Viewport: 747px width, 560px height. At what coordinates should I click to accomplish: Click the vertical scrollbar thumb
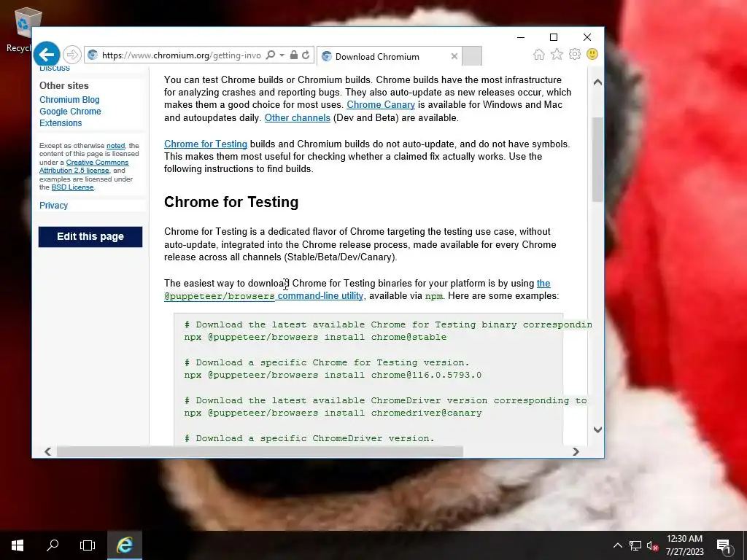click(x=597, y=159)
